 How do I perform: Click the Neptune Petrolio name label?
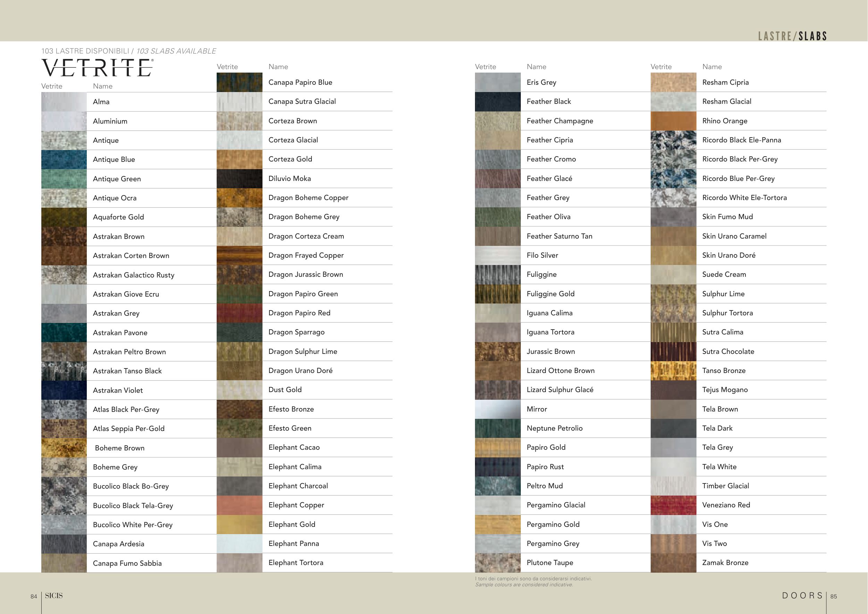554,428
